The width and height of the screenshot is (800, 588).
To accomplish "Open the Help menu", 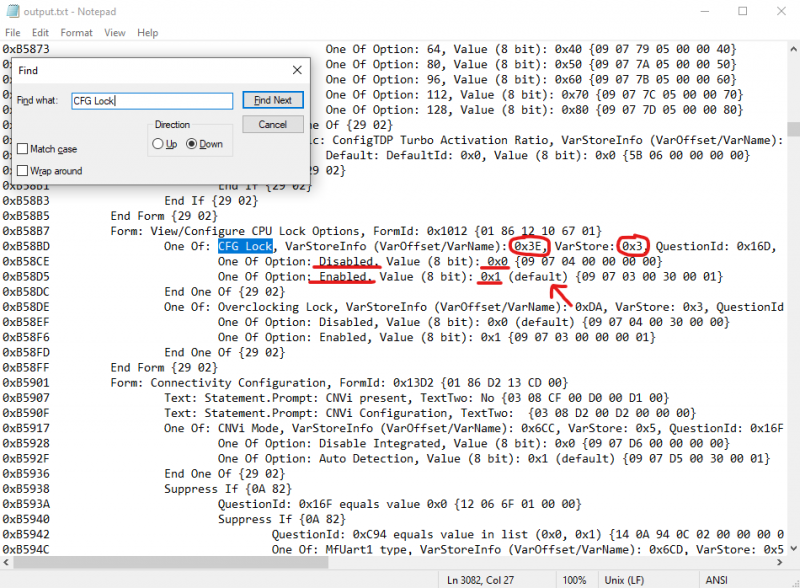I will coord(148,32).
